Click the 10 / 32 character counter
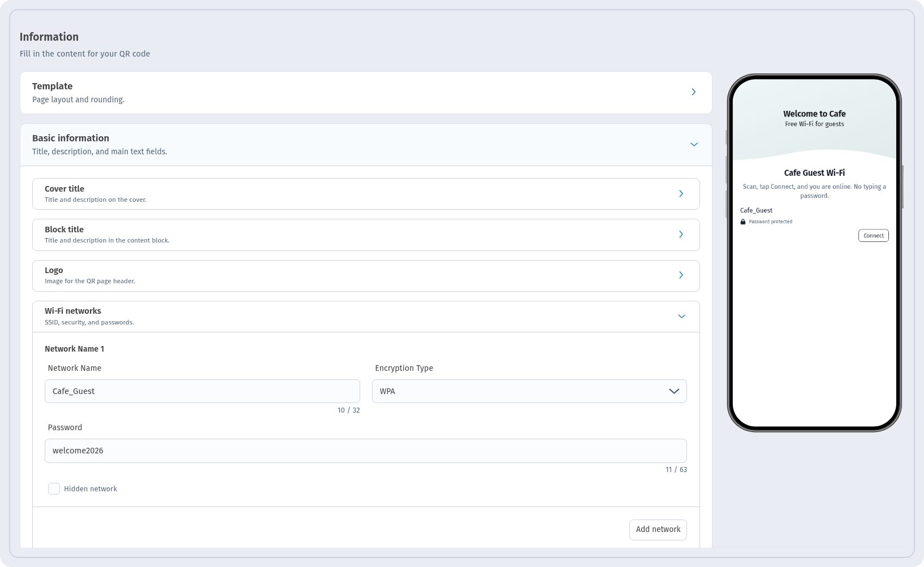Image resolution: width=924 pixels, height=567 pixels. point(348,410)
